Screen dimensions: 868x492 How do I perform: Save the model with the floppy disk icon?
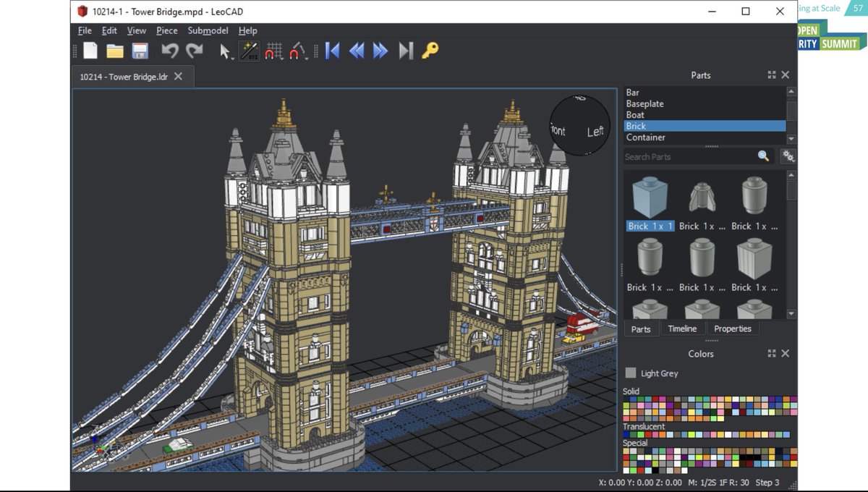coord(140,51)
